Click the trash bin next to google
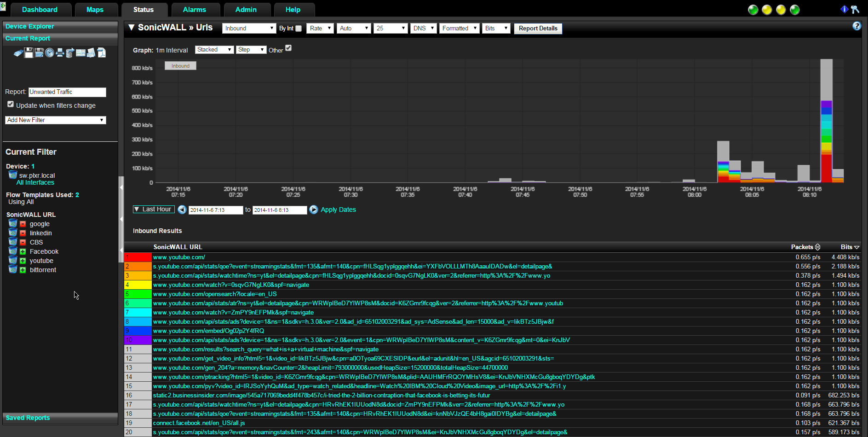This screenshot has height=437, width=868. [13, 224]
